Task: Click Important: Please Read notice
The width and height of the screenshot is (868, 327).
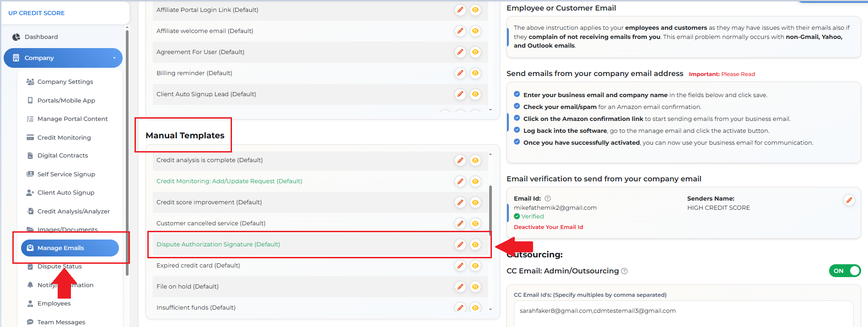Action: pos(722,74)
